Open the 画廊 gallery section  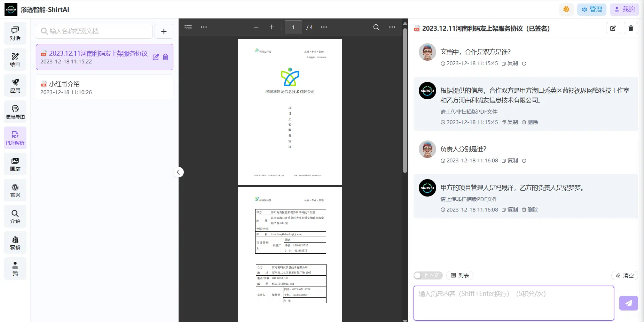[x=15, y=164]
